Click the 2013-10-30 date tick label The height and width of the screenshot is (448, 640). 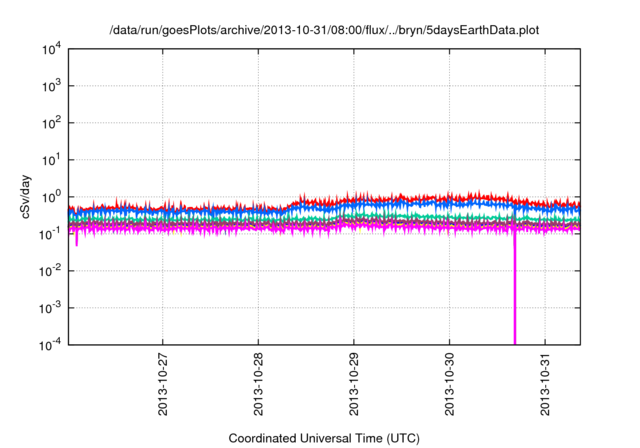449,384
